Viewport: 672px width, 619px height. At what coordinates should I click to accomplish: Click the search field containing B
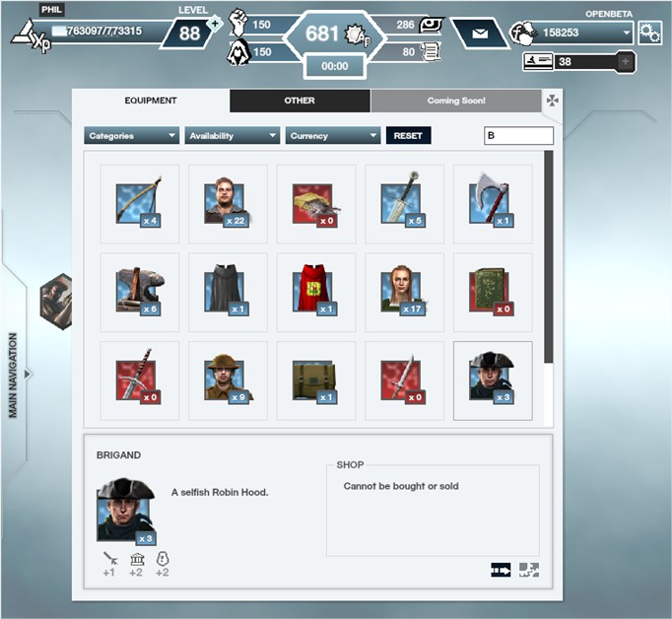[x=518, y=135]
